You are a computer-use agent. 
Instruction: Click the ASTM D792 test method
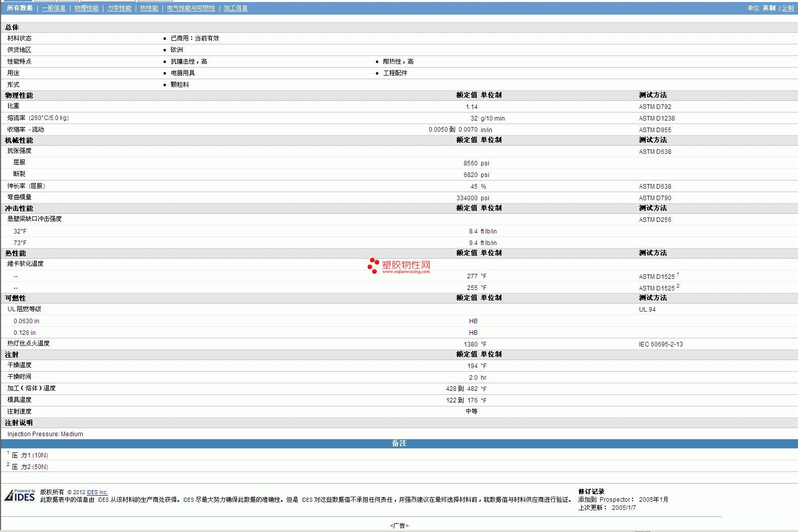pos(655,107)
